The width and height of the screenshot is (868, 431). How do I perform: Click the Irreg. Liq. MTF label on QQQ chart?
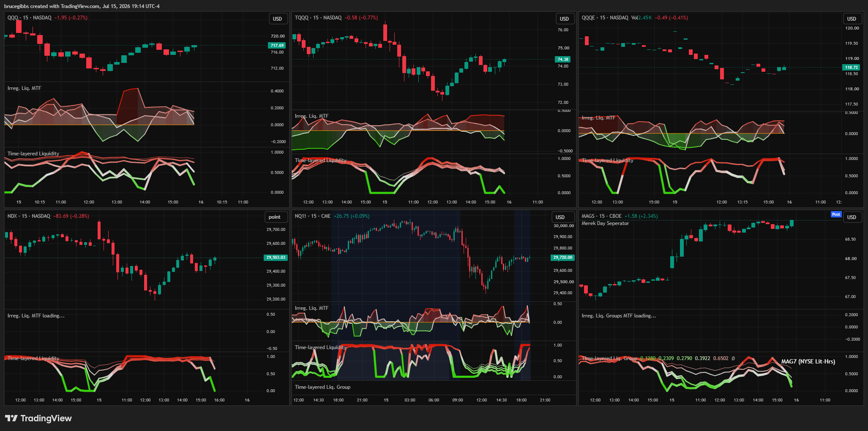[x=24, y=88]
